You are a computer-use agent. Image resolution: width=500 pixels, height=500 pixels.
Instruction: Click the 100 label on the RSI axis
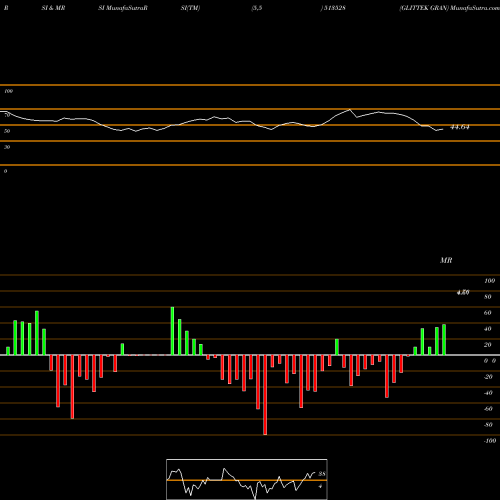click(8, 91)
